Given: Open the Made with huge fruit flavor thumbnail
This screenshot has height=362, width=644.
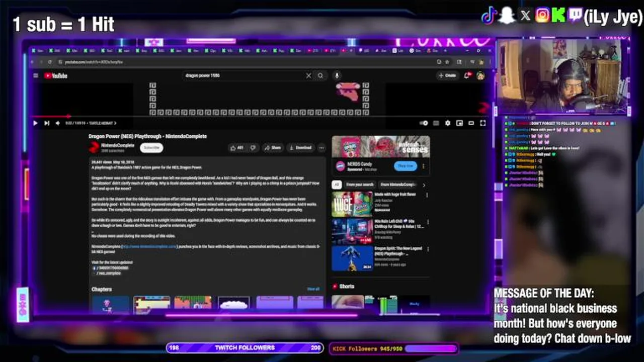Looking at the screenshot, I should coord(352,204).
